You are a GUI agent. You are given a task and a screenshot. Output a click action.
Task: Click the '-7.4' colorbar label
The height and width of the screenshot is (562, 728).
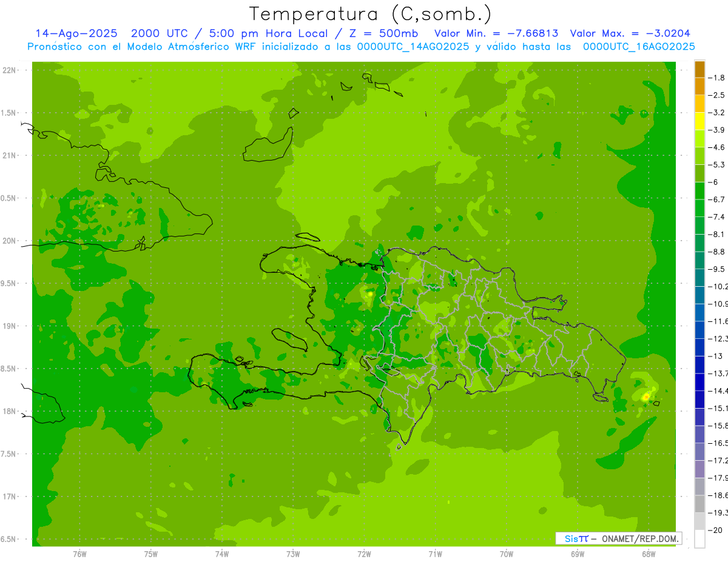pos(717,217)
